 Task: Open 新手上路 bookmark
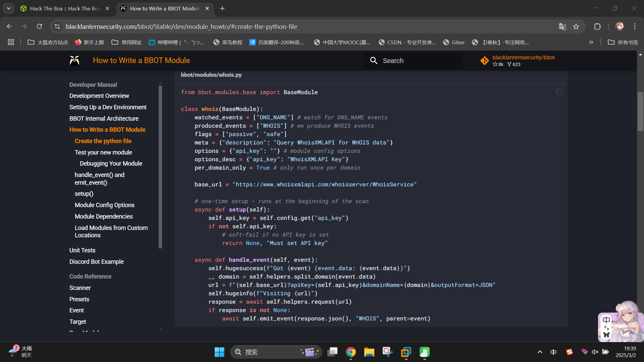point(89,42)
